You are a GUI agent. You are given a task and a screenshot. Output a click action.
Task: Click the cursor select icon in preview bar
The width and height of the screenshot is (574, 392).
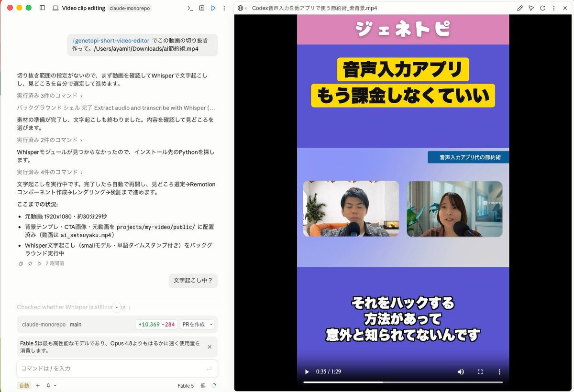[x=531, y=8]
